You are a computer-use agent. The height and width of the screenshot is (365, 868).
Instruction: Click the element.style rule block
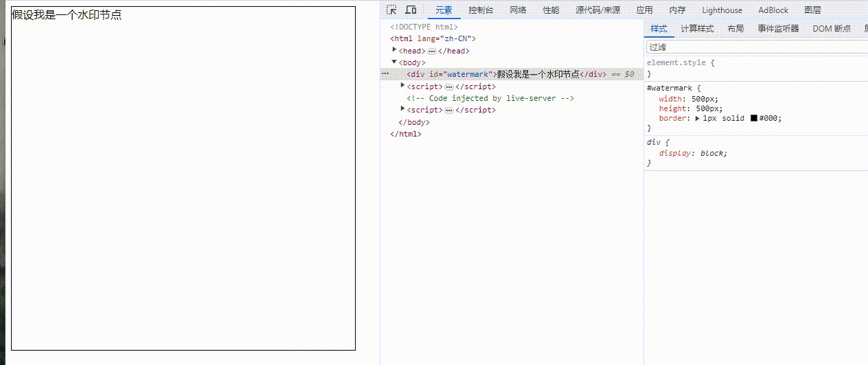pyautogui.click(x=757, y=68)
